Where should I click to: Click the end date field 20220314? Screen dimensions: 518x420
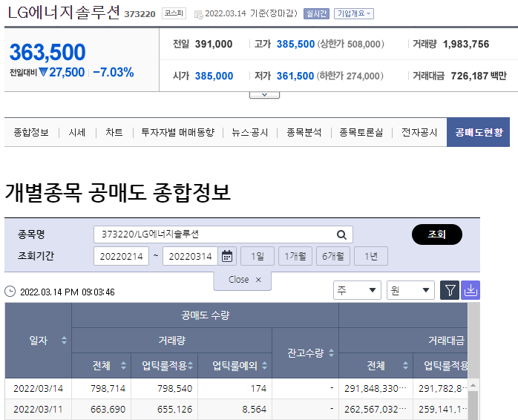pyautogui.click(x=190, y=256)
